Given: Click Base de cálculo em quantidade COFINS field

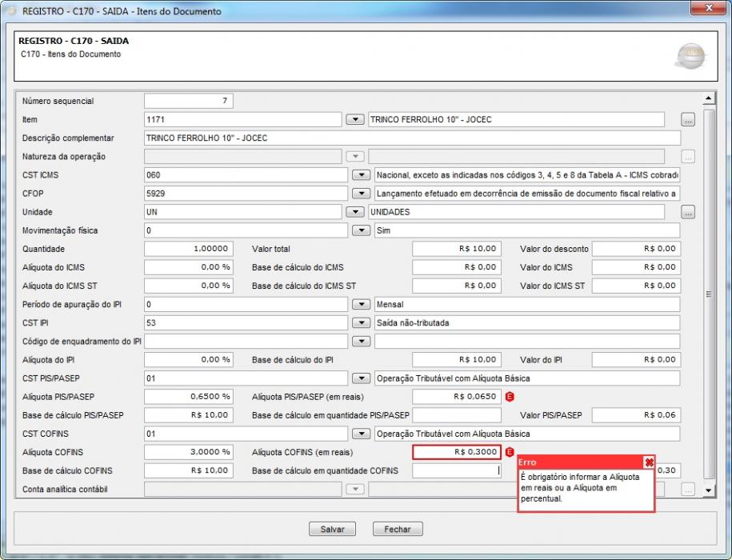Looking at the screenshot, I should coord(457,470).
